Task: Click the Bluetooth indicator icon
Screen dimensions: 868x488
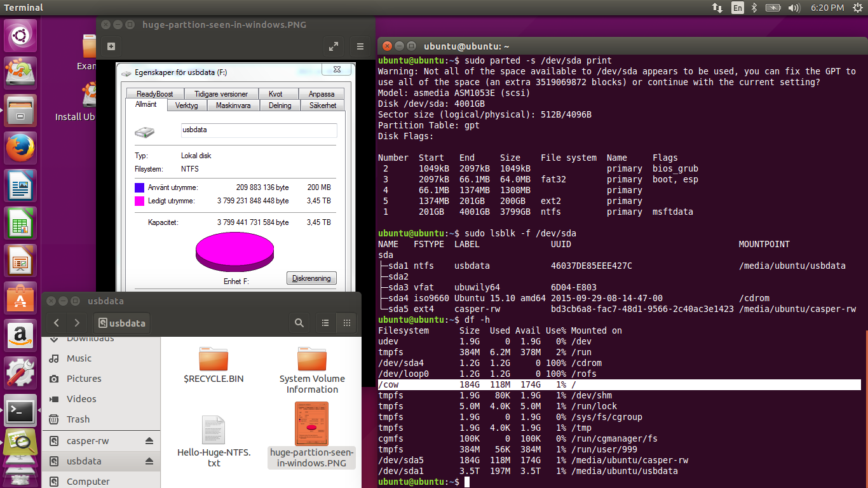Action: click(755, 8)
